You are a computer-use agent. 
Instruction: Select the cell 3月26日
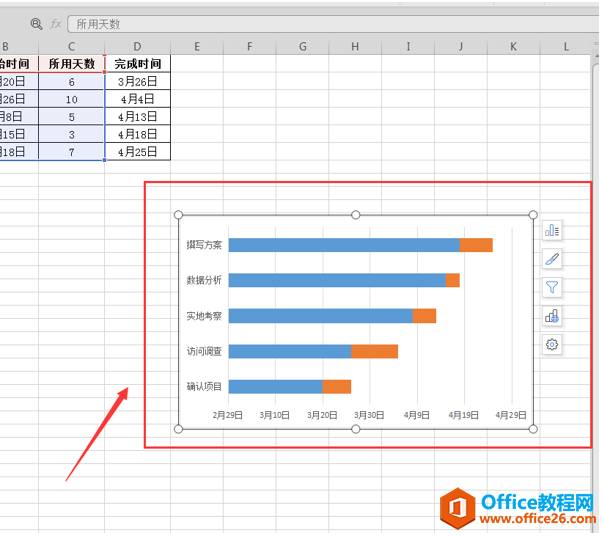click(x=138, y=82)
